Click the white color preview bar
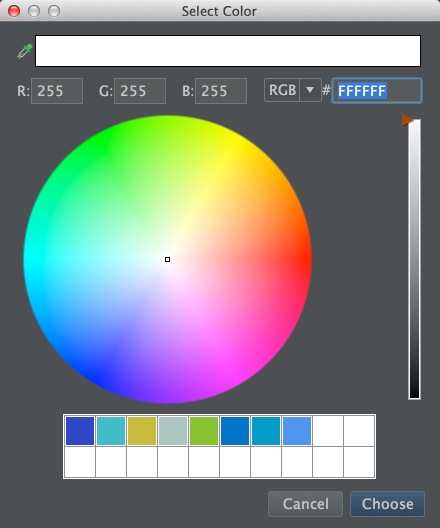This screenshot has height=528, width=440. 228,51
